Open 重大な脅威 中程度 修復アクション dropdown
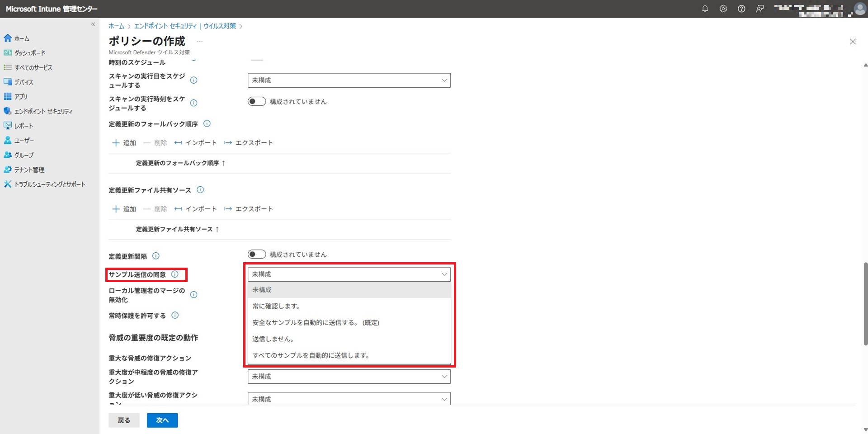The height and width of the screenshot is (434, 868). coord(349,377)
